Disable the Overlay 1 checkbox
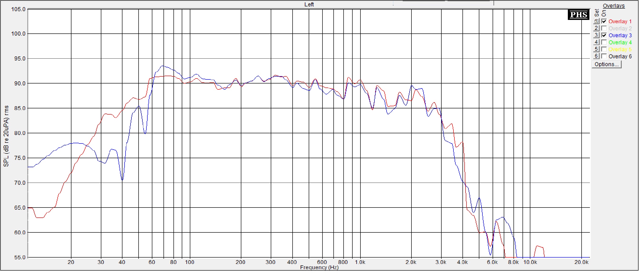Screen dimensions: 644x277 (x=604, y=21)
